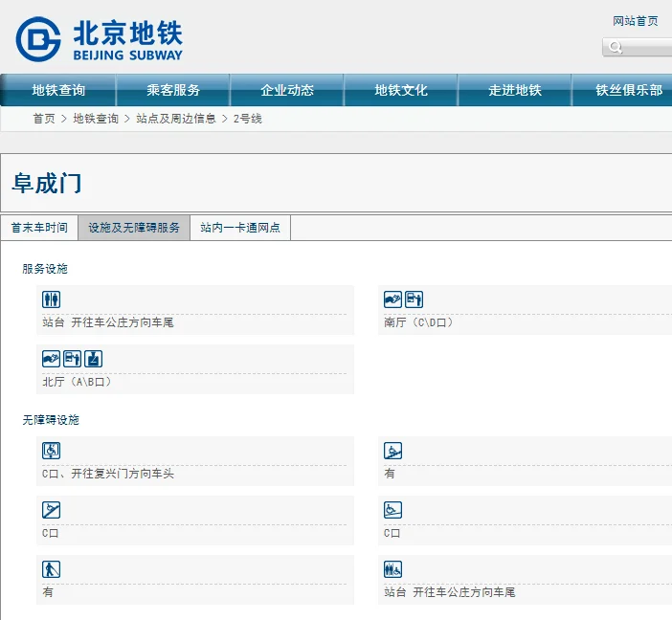Click C口 under the wheelchair ramp icon
The width and height of the screenshot is (672, 620).
[x=392, y=533]
